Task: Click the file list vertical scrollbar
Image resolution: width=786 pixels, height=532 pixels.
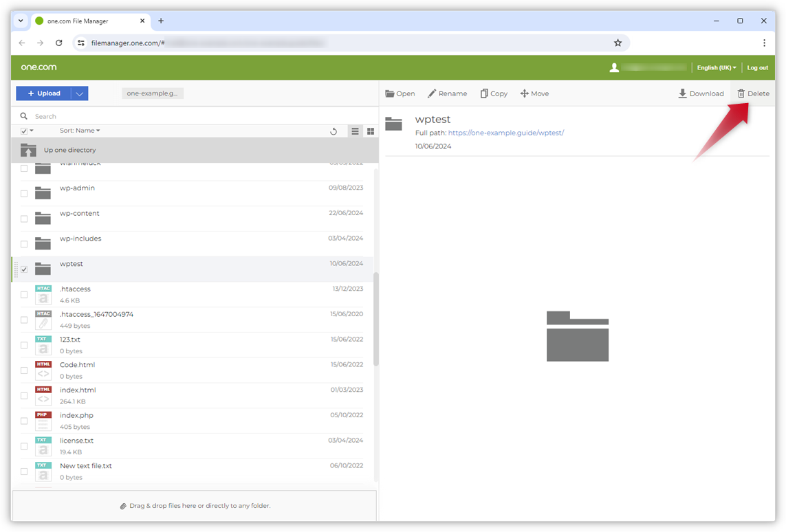Action: 375,320
